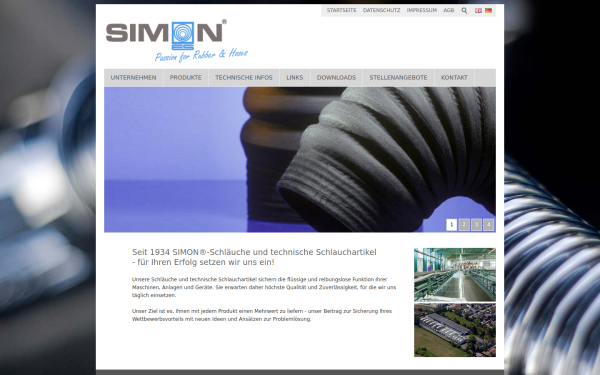Select the German flag language icon

pos(488,11)
